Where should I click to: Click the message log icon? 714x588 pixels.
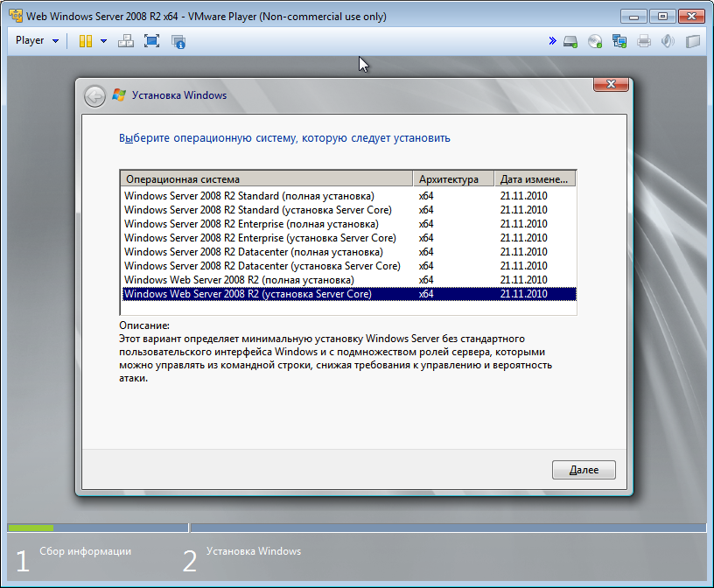(693, 41)
